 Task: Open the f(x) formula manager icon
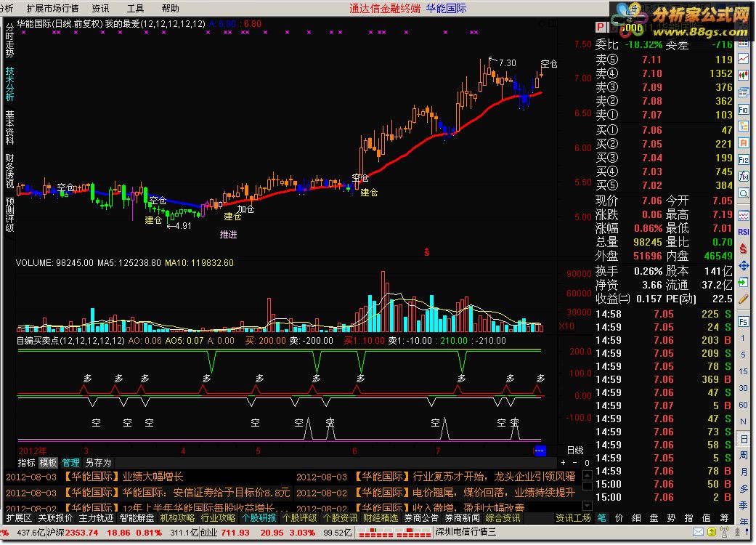tap(743, 177)
